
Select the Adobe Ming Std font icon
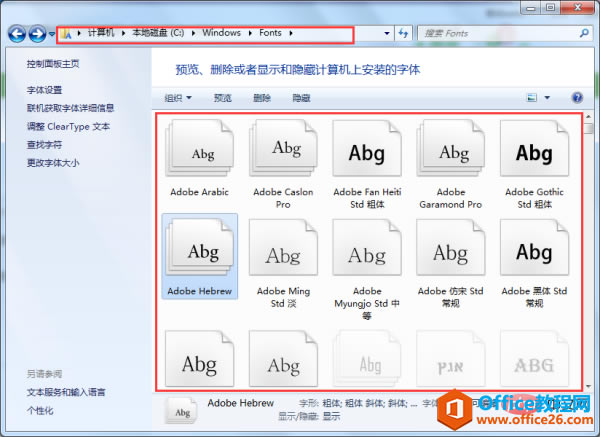click(x=283, y=247)
